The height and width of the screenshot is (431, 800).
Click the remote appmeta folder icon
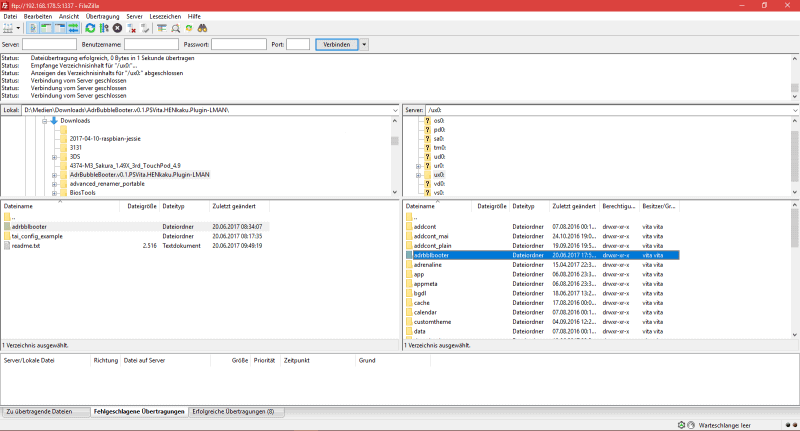409,284
